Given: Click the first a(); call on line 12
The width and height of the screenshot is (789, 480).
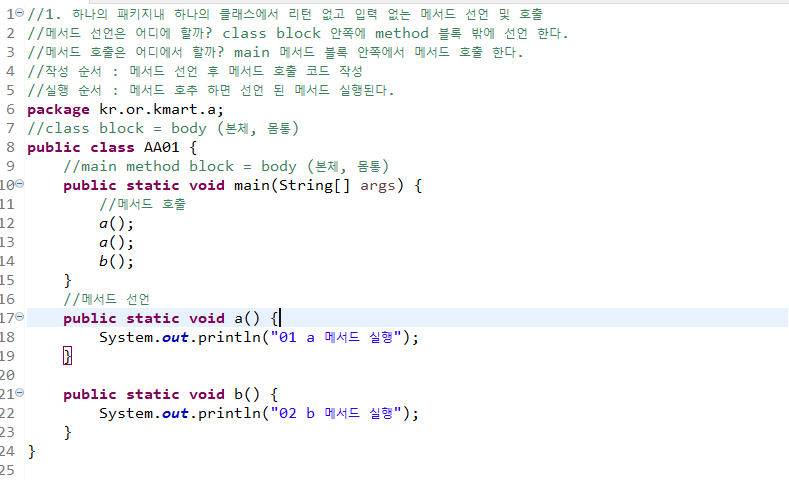Looking at the screenshot, I should (x=116, y=223).
